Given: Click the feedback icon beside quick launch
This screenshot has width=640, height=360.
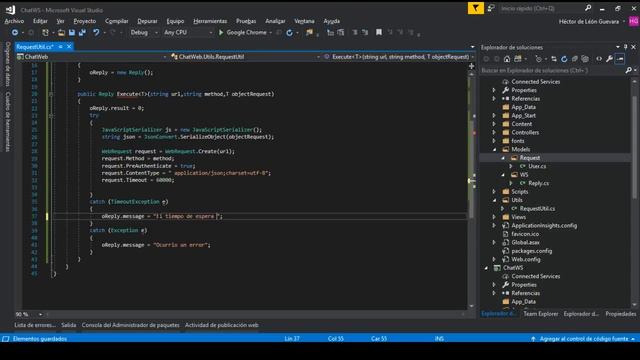Looking at the screenshot, I should (491, 8).
